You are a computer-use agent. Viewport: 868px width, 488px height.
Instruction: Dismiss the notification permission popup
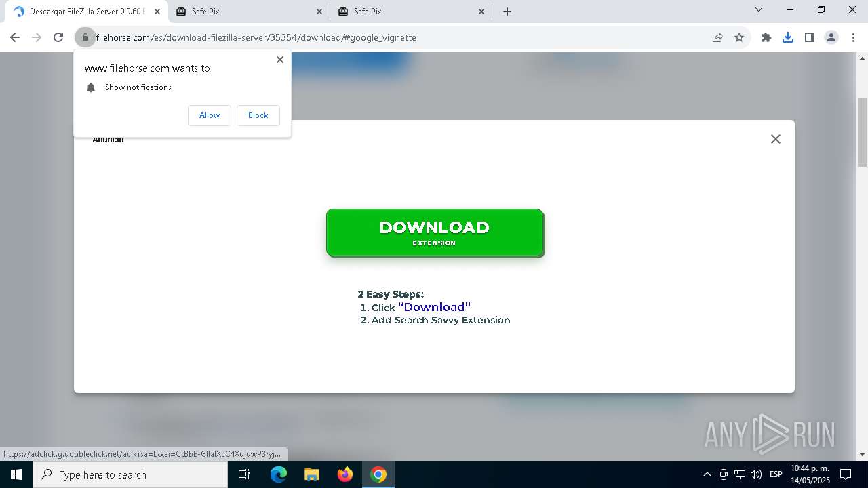(x=280, y=60)
